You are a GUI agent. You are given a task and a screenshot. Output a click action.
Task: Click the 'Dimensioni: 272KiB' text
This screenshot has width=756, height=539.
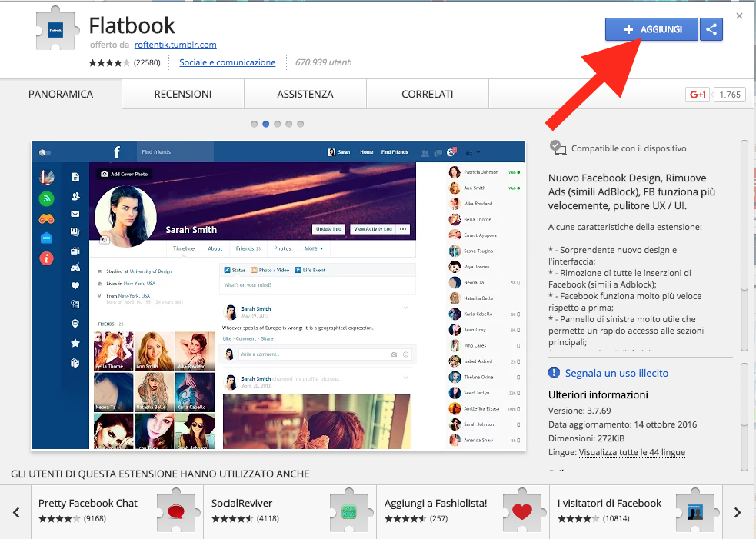(586, 438)
